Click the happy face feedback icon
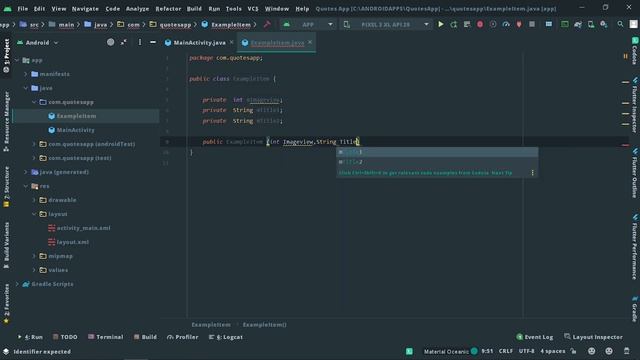The height and width of the screenshot is (360, 640). tap(591, 351)
